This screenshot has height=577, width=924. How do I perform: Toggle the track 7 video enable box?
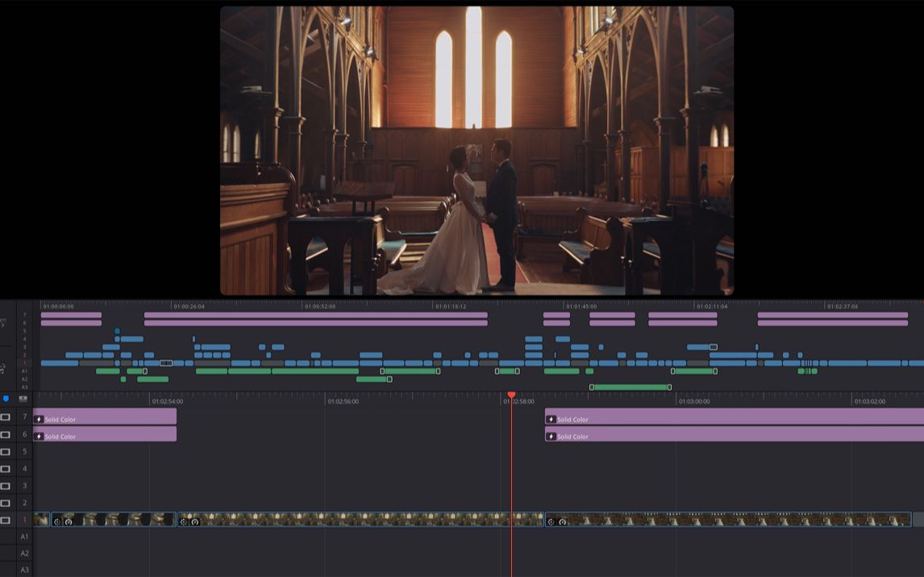click(x=6, y=417)
